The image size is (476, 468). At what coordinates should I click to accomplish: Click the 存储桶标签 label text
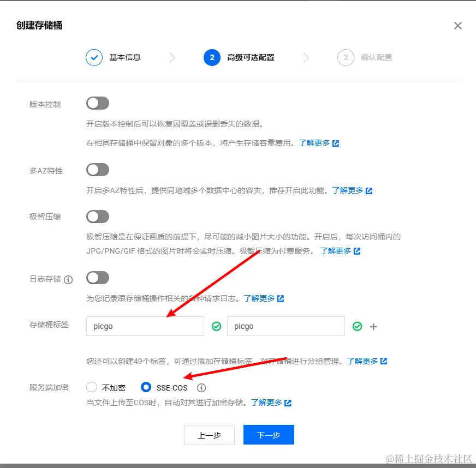coord(49,325)
